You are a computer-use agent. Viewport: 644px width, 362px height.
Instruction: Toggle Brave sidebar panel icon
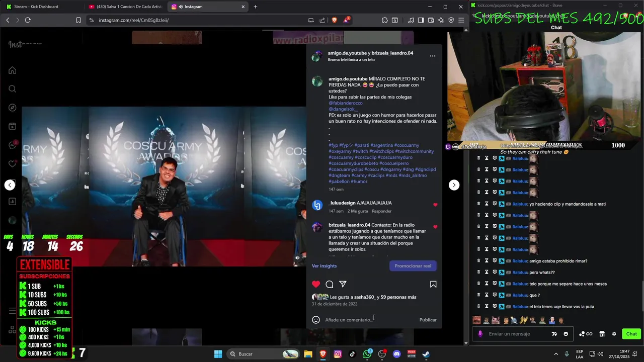[x=421, y=20]
